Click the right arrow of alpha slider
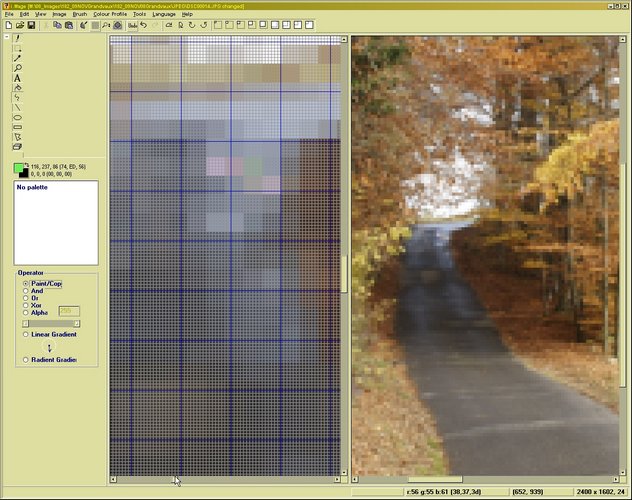 pos(77,323)
